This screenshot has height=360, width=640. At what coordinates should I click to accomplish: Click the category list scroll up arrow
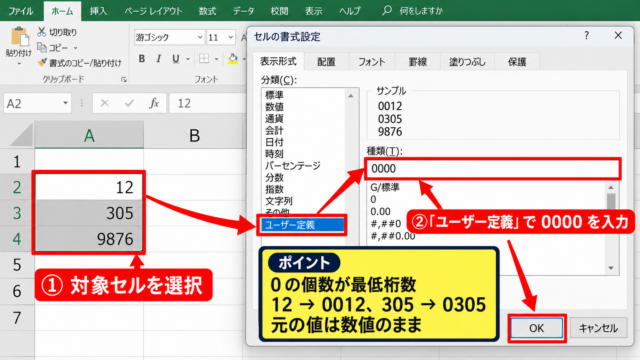coord(351,96)
